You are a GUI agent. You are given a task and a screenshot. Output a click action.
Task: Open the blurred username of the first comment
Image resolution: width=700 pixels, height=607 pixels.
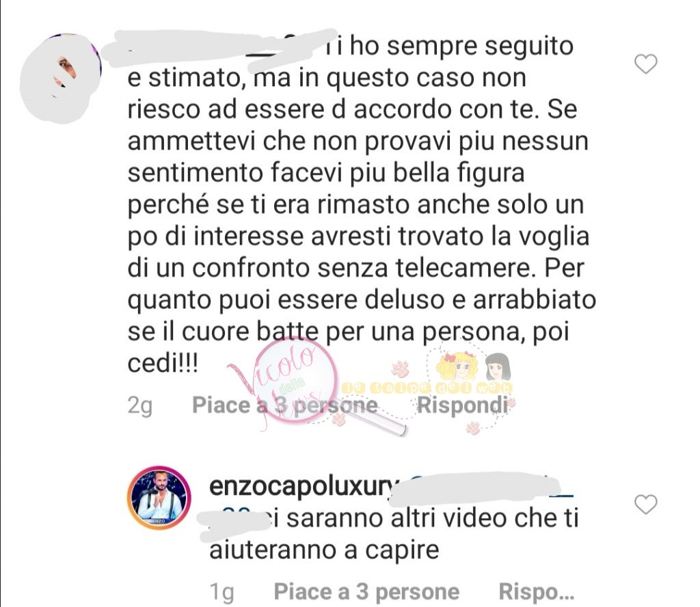tap(219, 49)
